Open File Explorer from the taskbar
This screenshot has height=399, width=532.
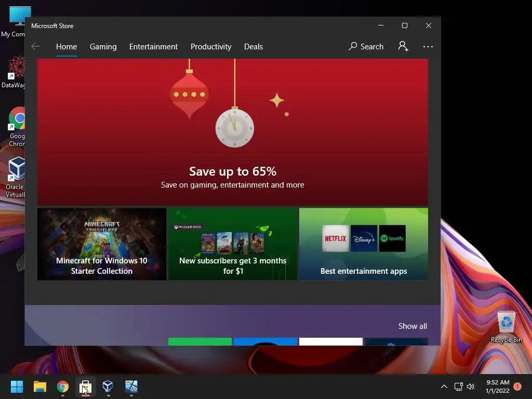[39, 387]
